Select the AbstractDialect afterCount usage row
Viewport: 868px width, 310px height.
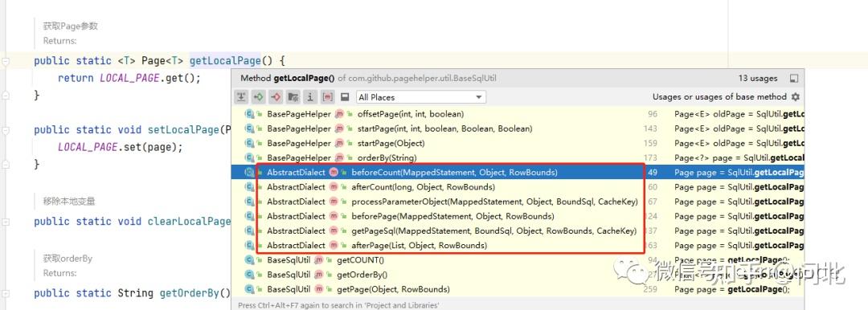click(x=518, y=187)
